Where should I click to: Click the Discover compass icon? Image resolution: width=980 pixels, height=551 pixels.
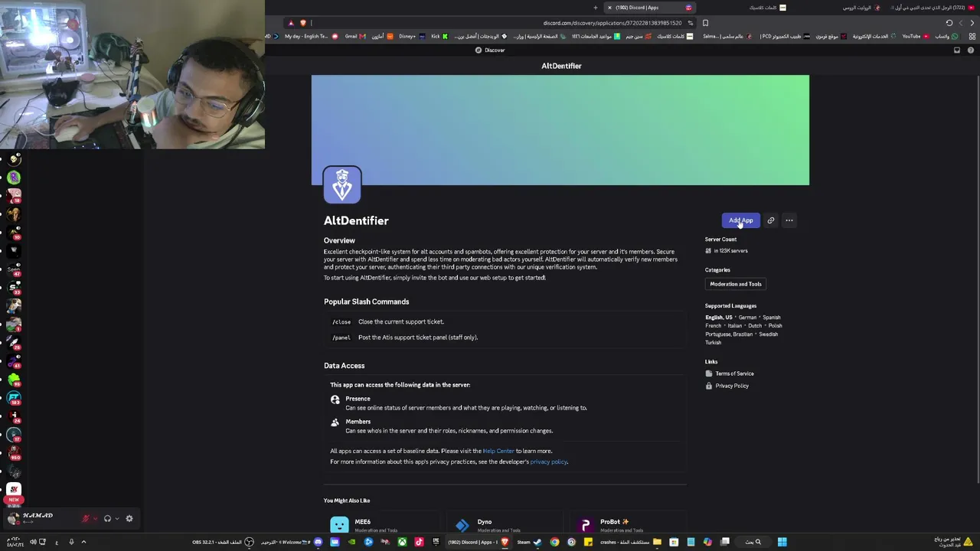(x=479, y=51)
